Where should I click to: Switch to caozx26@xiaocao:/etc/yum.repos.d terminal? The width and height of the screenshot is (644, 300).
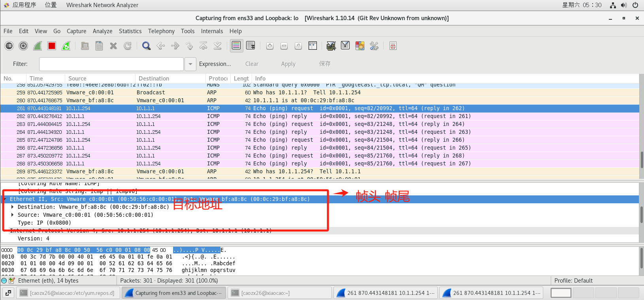pos(68,293)
